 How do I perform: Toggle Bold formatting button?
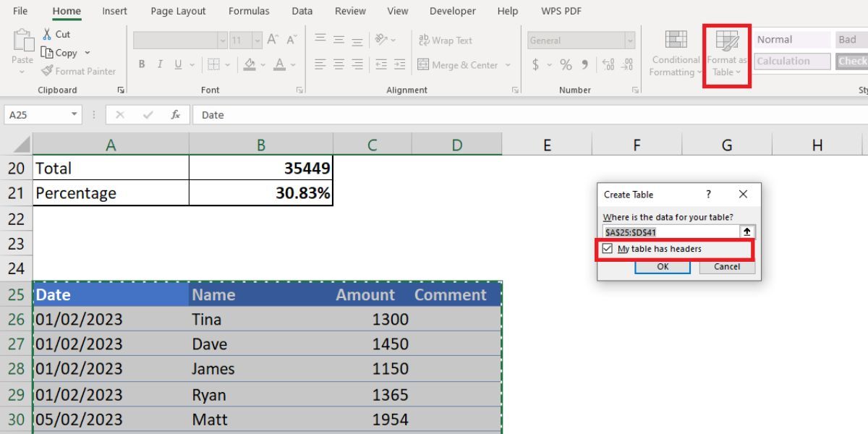(x=142, y=65)
